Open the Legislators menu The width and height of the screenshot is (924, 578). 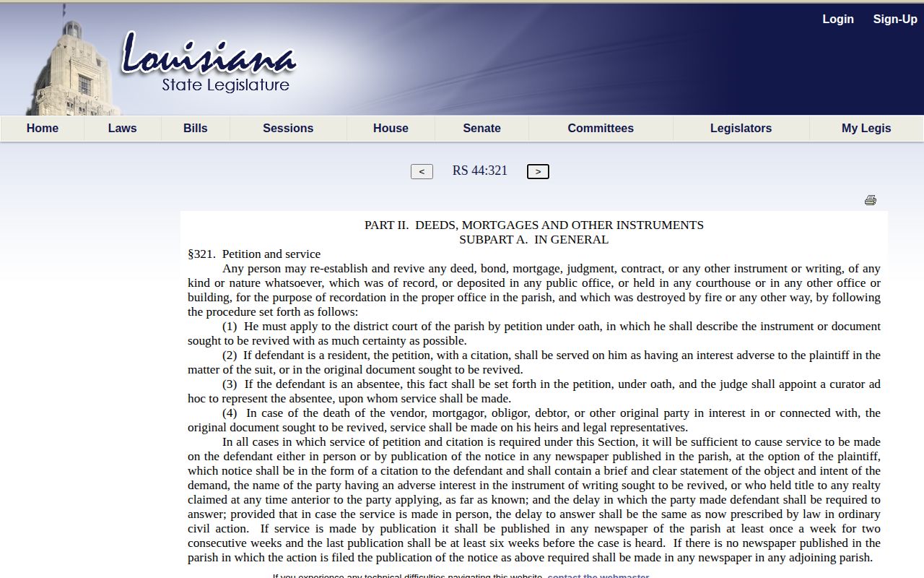pos(741,128)
